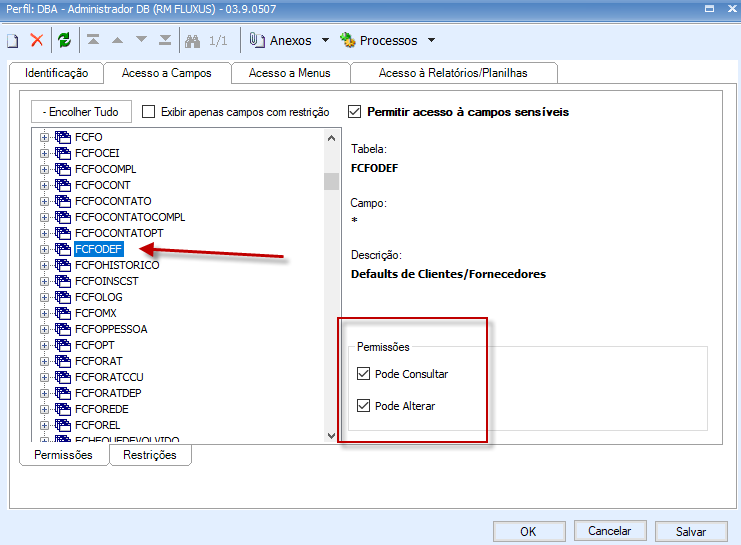Expand the FCFO tree node
This screenshot has height=545, width=741.
click(44, 138)
